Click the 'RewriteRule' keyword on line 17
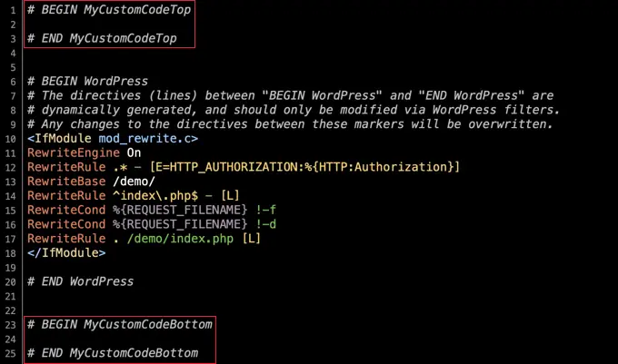Viewport: 618px width, 364px height. (x=66, y=239)
